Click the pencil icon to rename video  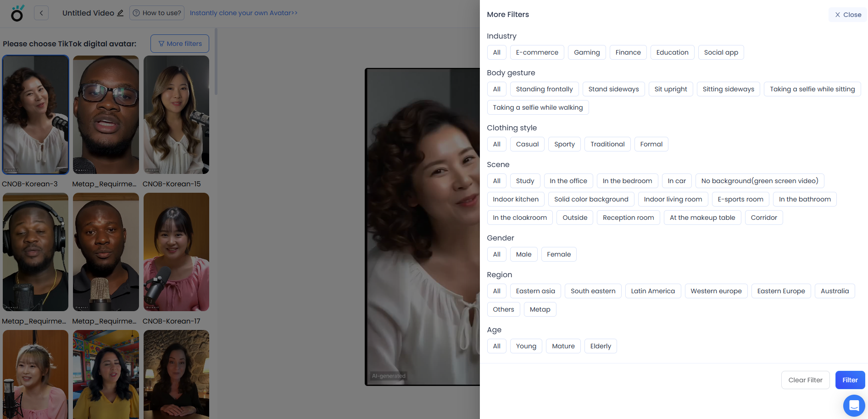120,13
